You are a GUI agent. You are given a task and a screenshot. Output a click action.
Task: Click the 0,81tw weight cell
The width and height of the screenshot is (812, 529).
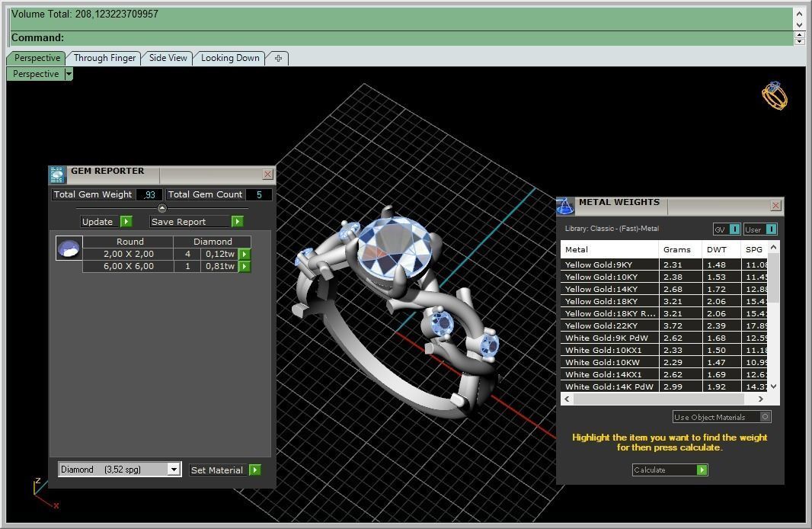[x=219, y=266]
